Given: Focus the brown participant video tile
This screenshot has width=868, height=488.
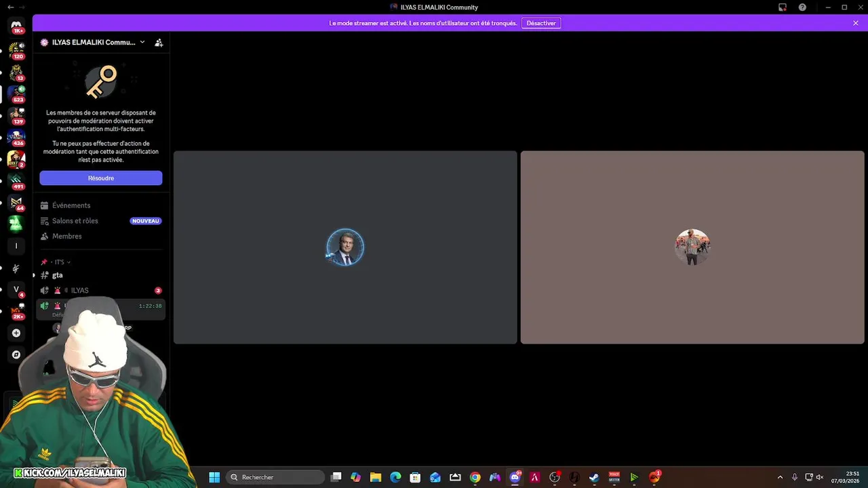Looking at the screenshot, I should (x=692, y=247).
